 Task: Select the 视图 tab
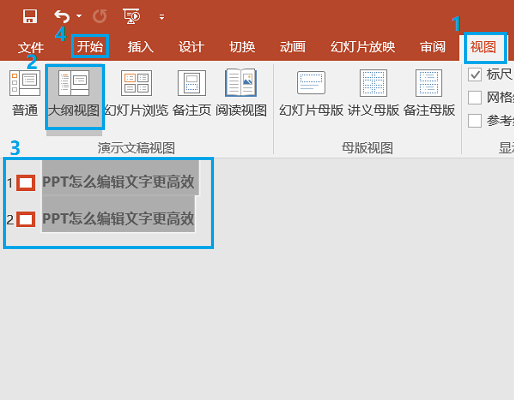(x=483, y=46)
